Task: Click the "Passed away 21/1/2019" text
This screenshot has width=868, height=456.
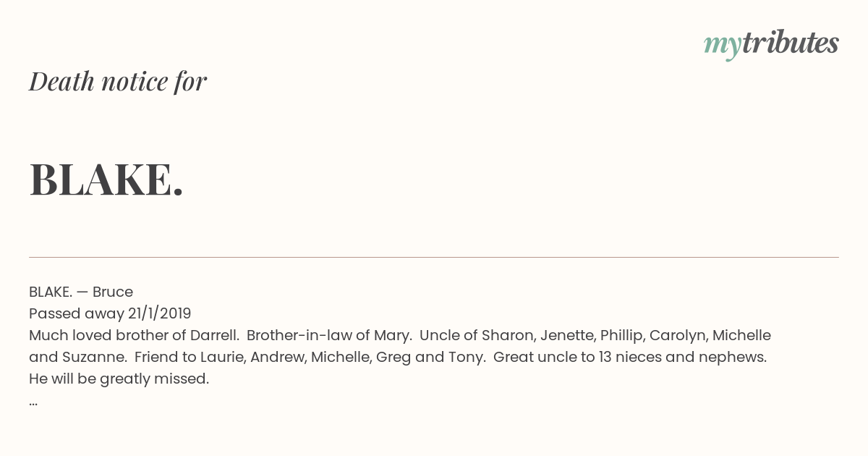Action: pos(110,313)
